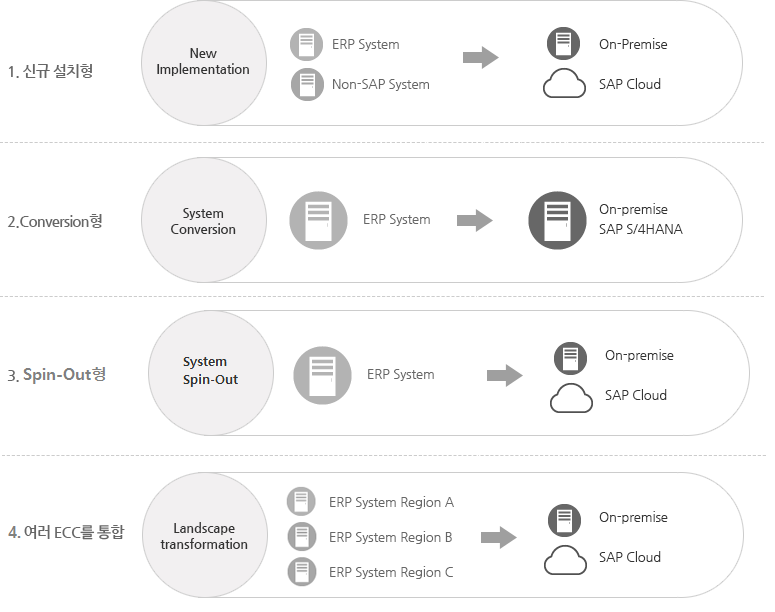775x612 pixels.
Task: Click the "2.Conversion형" heading
Action: click(54, 222)
